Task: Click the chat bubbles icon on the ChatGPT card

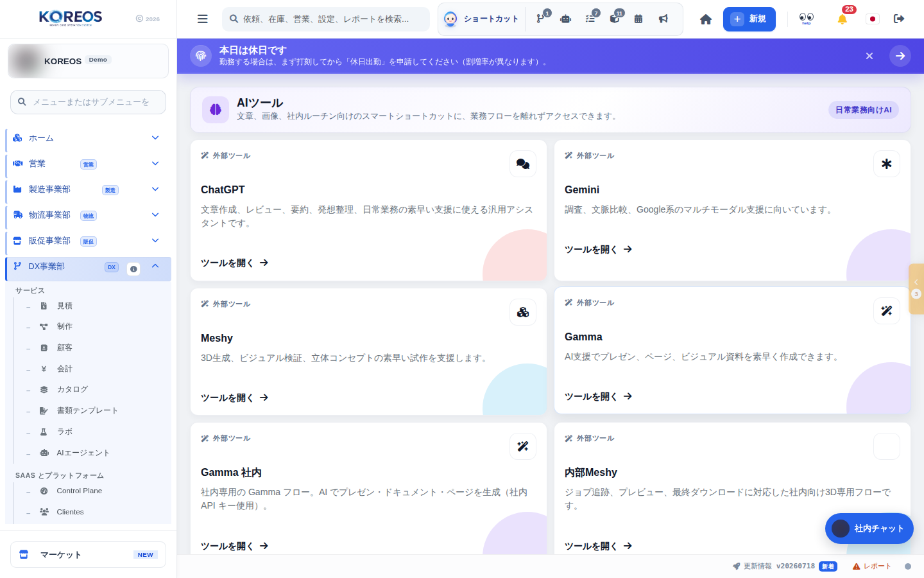Action: tap(523, 164)
